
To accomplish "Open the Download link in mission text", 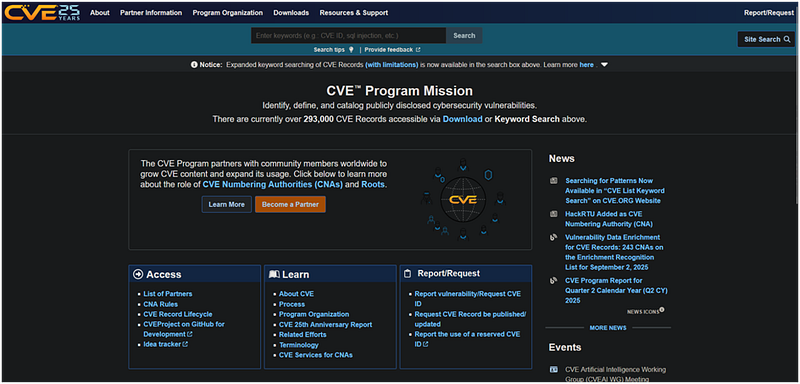I will 462,119.
